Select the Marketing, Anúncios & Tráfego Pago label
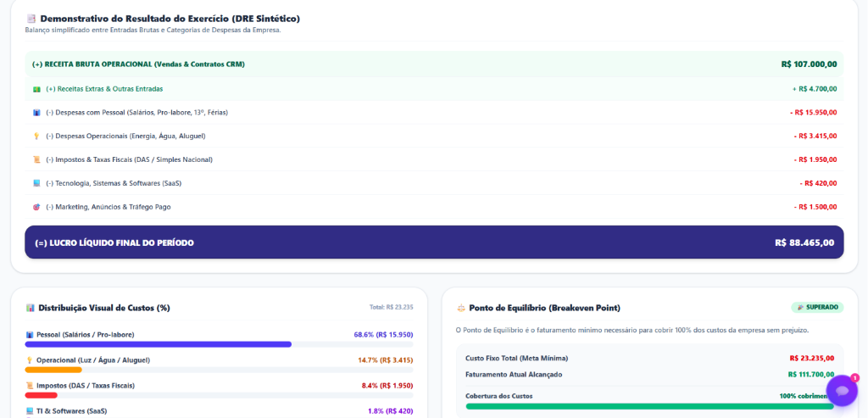Screen dimensions: 868x418 click(108, 207)
